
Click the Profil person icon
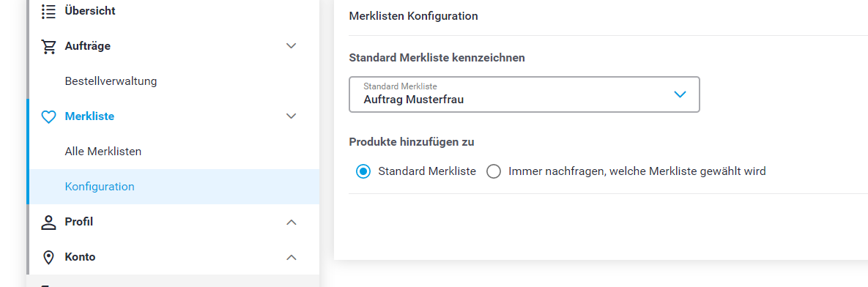tap(49, 223)
